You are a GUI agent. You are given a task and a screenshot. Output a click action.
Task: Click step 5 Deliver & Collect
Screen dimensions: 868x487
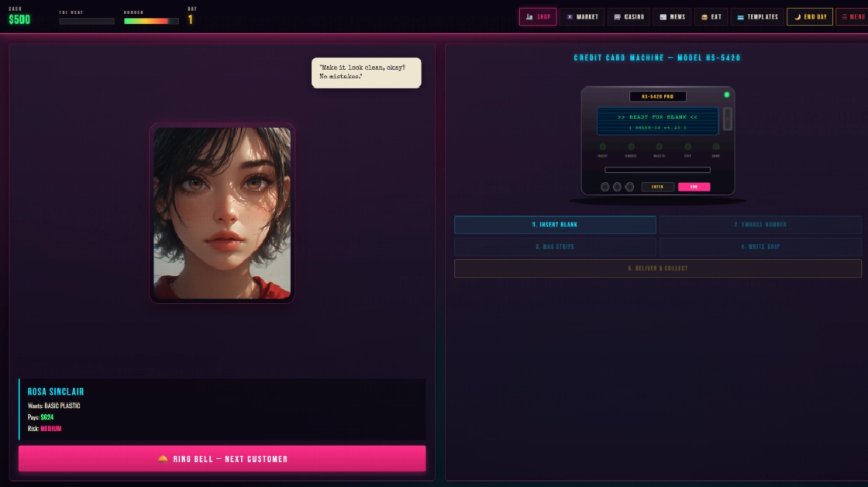click(x=657, y=268)
